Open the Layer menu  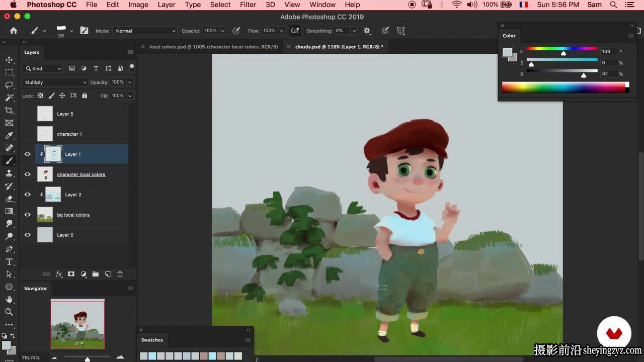pyautogui.click(x=167, y=5)
